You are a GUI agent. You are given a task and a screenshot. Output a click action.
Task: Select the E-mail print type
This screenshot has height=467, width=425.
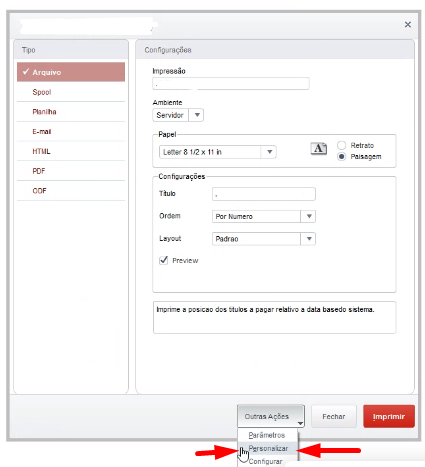click(x=71, y=131)
